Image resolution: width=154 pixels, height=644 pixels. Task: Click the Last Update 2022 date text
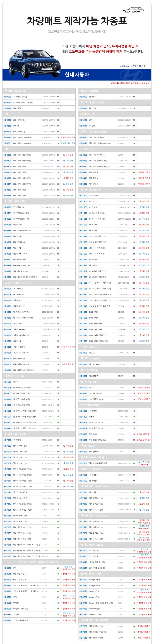pyautogui.click(x=131, y=66)
